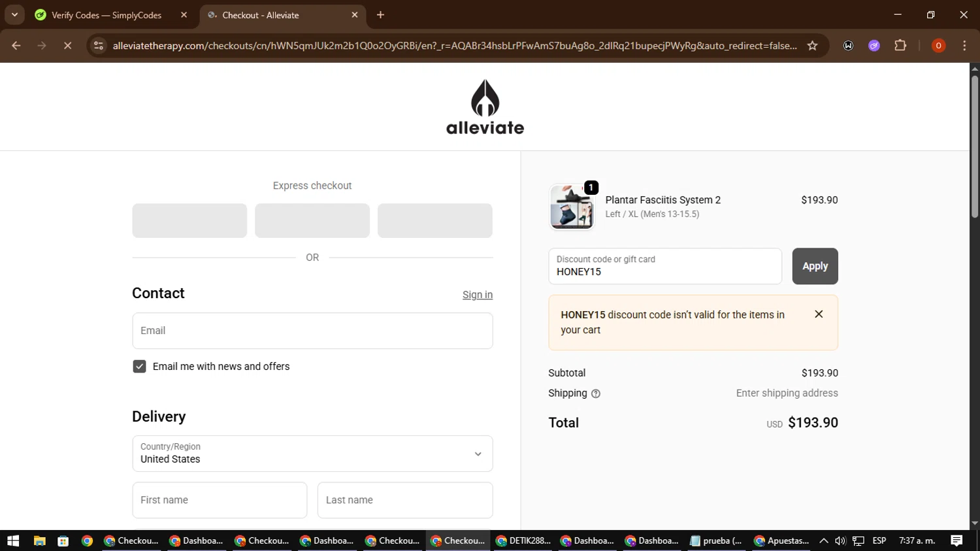Open the W extension icon

848,46
